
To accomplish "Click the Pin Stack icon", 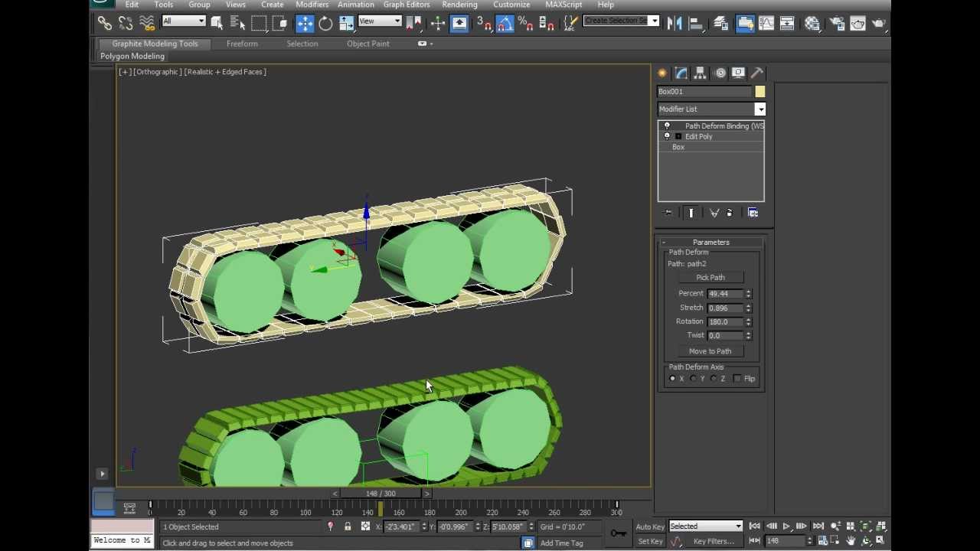I will (x=668, y=213).
